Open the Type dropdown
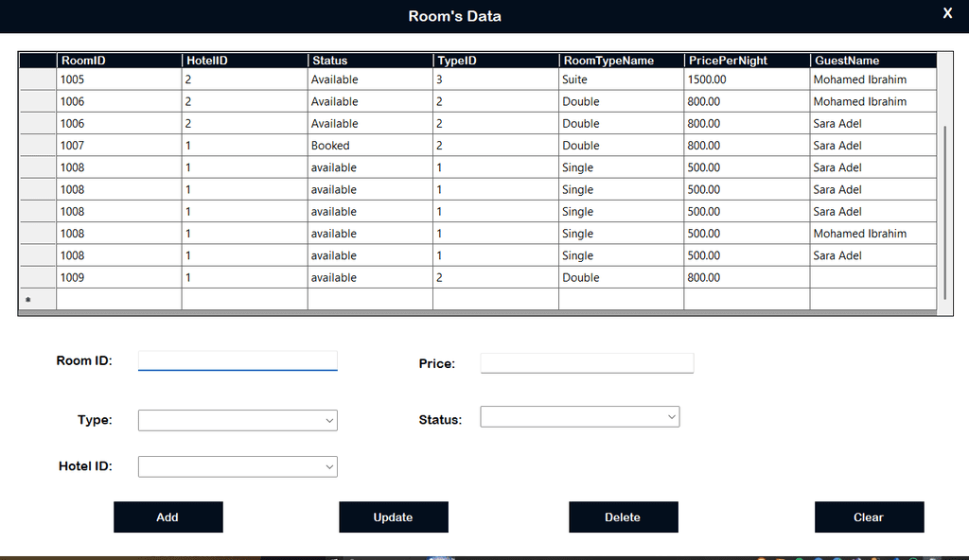Viewport: 969px width, 560px height. (x=238, y=420)
